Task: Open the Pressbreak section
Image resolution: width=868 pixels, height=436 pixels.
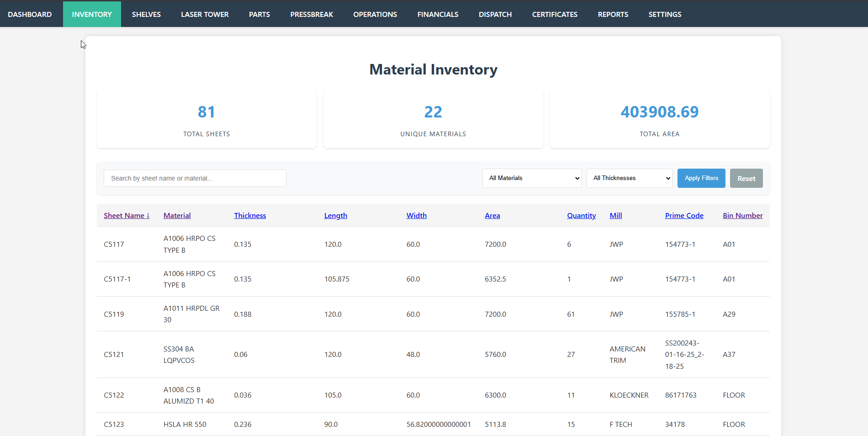Action: point(312,14)
